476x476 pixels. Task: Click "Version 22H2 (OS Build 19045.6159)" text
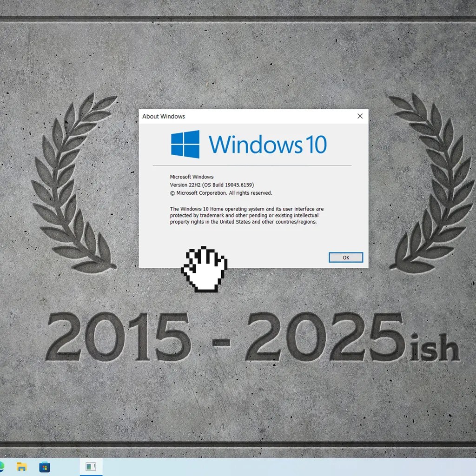(x=212, y=185)
